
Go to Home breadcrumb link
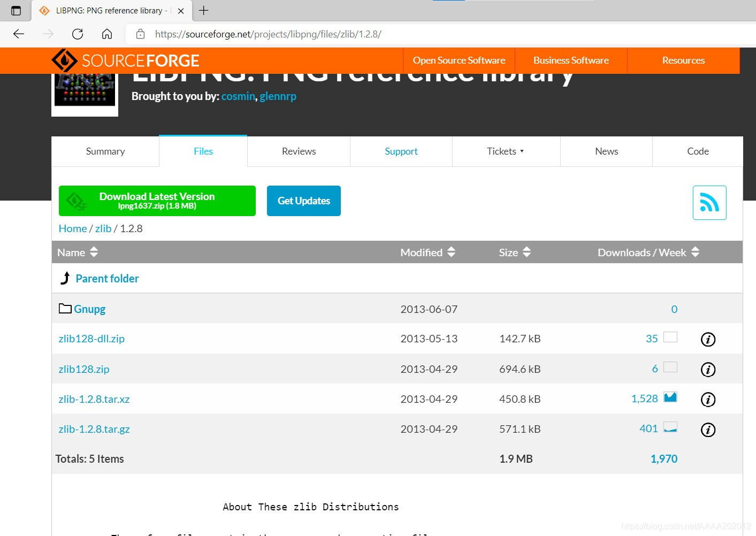73,228
